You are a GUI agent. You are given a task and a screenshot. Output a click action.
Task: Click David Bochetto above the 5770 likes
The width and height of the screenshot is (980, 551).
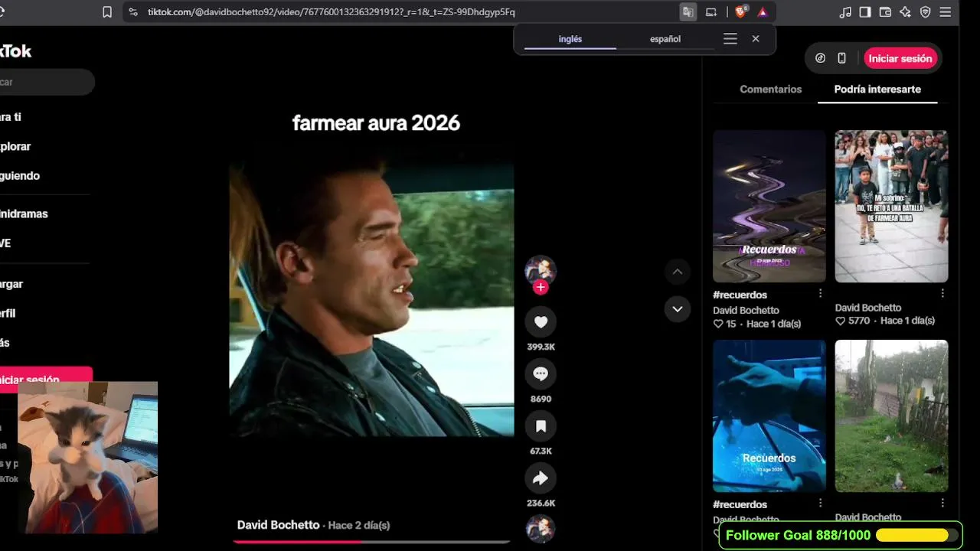pos(868,308)
